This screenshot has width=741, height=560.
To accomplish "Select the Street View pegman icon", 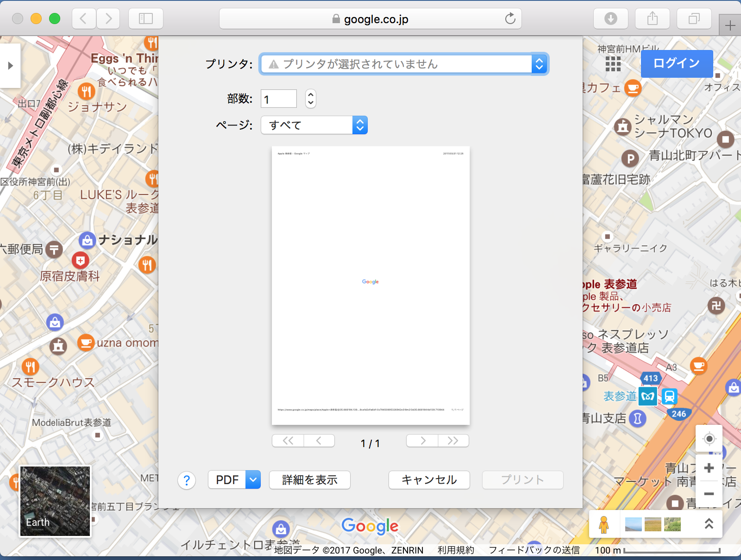I will pos(603,524).
